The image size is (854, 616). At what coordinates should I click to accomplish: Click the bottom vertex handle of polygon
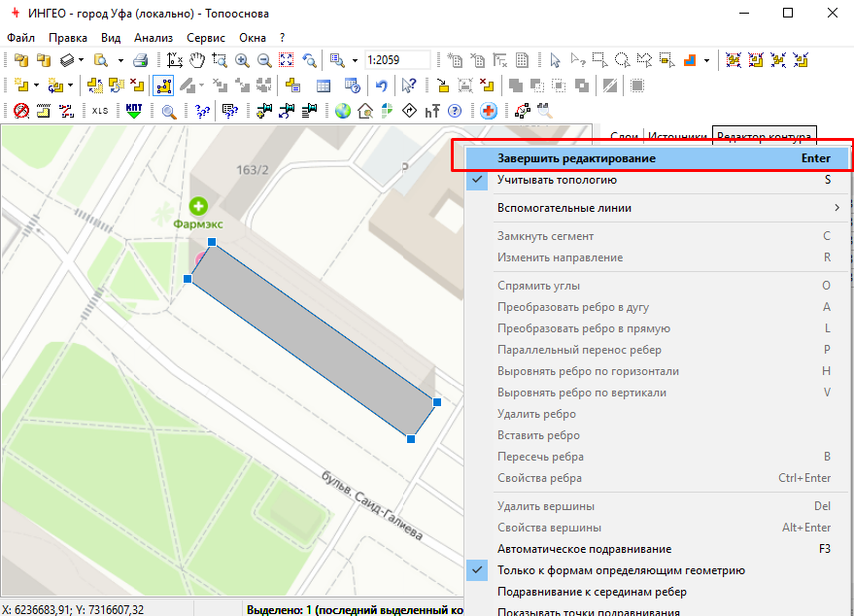(411, 439)
